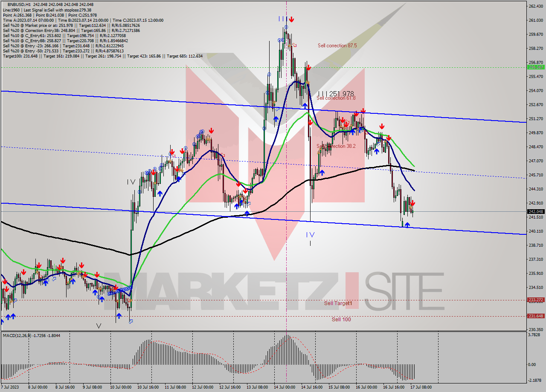
Task: Click the 240.110 price axis label
Action: [x=536, y=231]
